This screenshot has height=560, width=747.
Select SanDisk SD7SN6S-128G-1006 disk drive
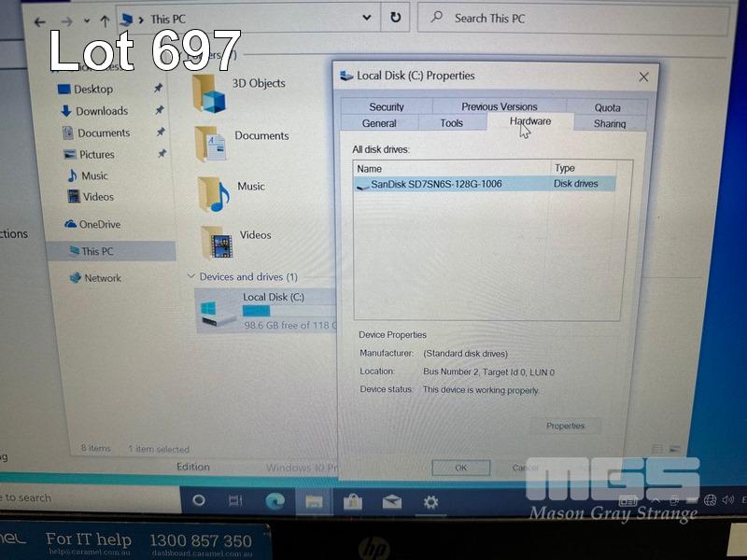tap(435, 185)
